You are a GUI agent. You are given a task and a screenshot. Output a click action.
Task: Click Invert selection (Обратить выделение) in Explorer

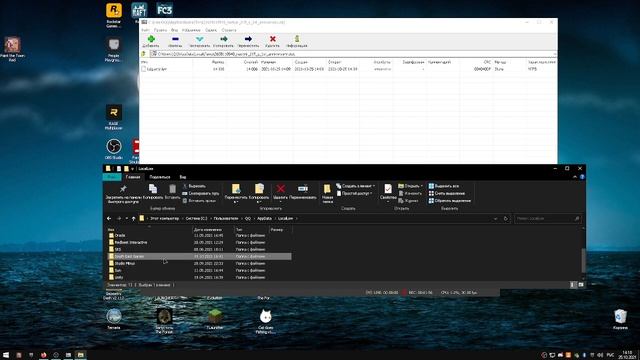click(449, 200)
